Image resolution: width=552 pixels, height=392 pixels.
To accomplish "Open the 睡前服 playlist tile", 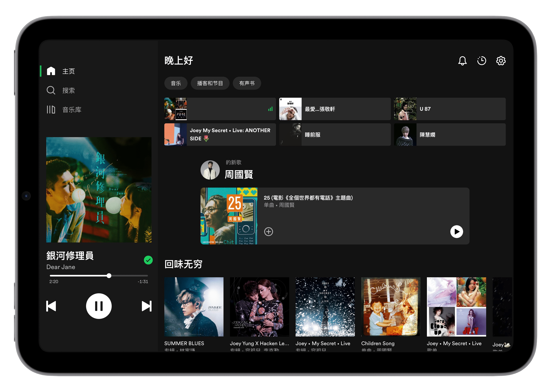I will tap(335, 135).
